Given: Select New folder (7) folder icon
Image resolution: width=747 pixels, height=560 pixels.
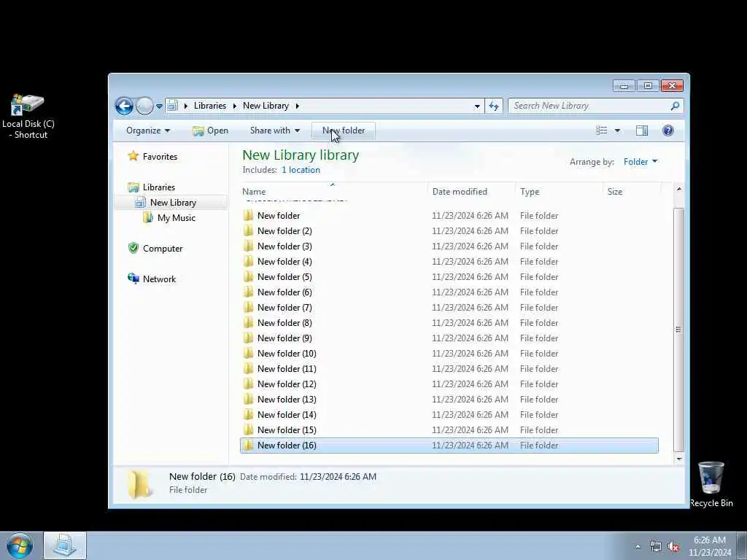Looking at the screenshot, I should point(248,307).
